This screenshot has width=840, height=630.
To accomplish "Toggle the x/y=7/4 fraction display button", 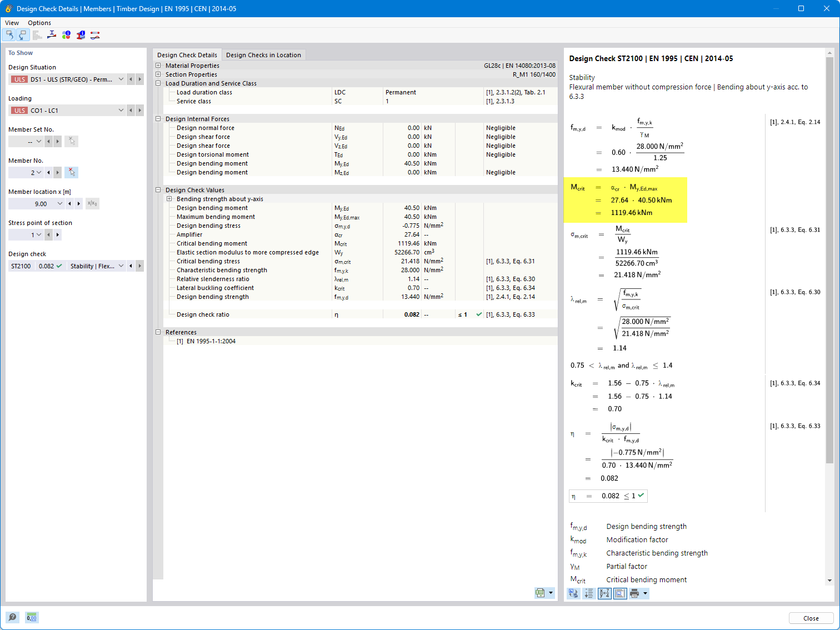I will tap(604, 594).
